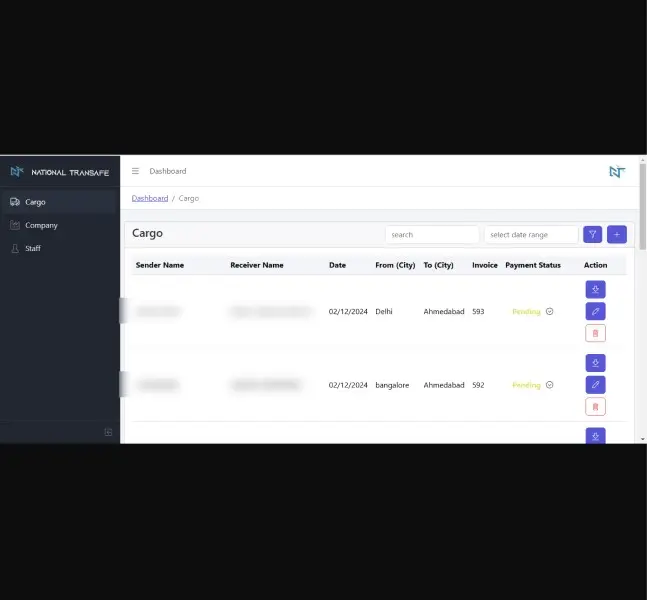
Task: Click date 02/12/2024 in bangalore row
Action: click(348, 385)
